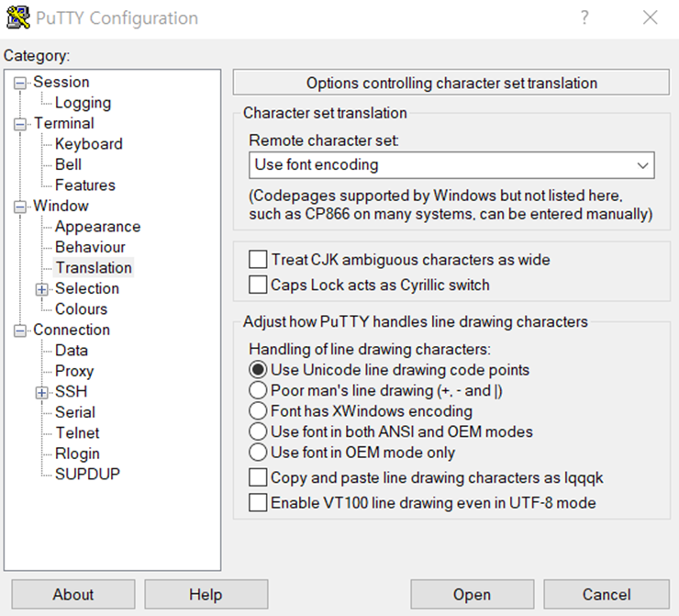
Task: Select the SSH category
Action: (71, 392)
